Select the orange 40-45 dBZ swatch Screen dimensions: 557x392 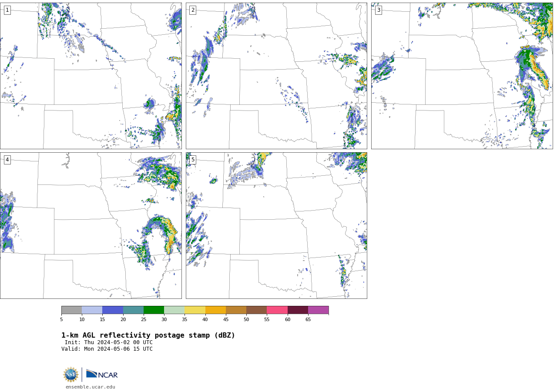[215, 310]
